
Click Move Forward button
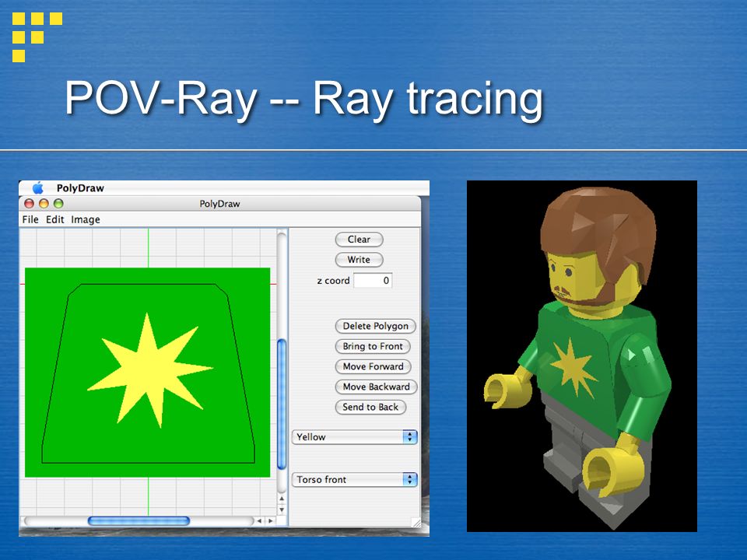click(x=373, y=366)
